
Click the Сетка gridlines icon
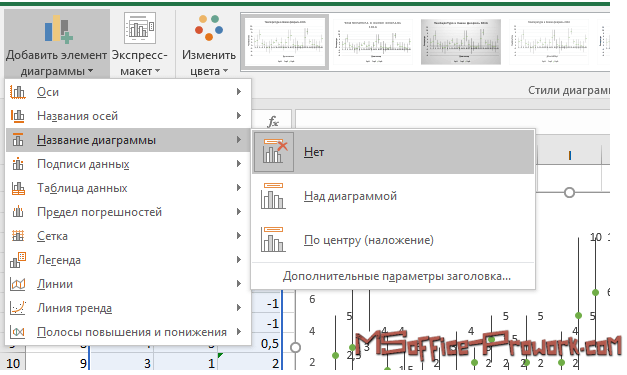click(x=18, y=236)
